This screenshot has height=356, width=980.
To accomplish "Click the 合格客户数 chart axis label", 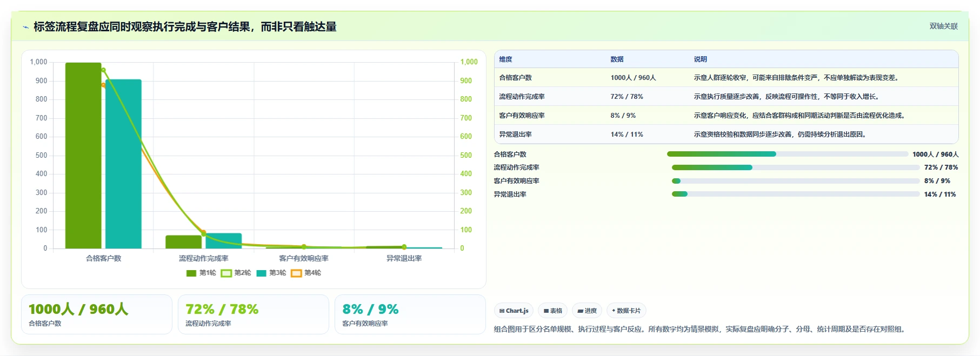I will click(103, 258).
